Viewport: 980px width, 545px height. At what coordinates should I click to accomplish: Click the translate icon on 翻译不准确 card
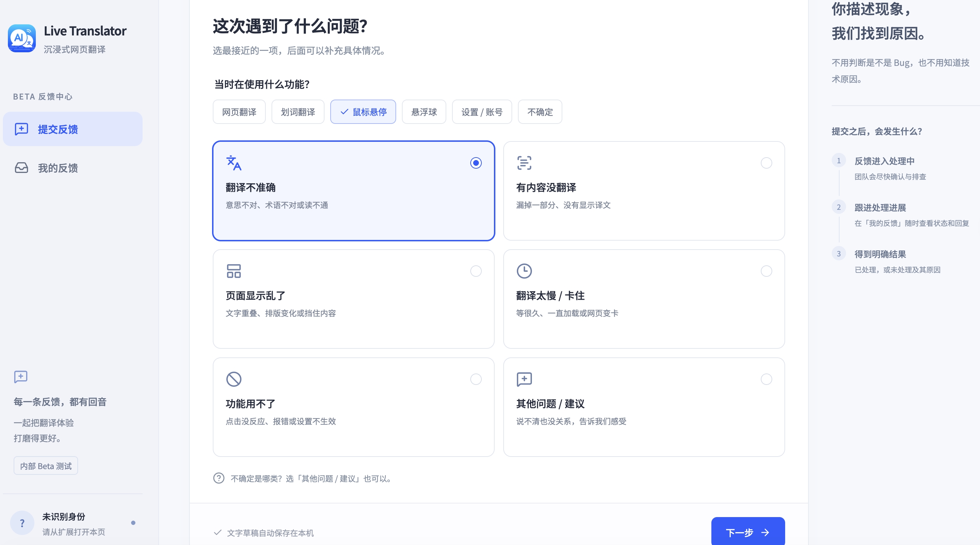tap(234, 163)
